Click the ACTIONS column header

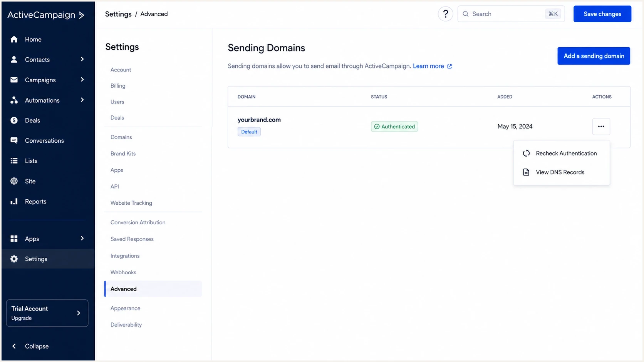(x=602, y=97)
